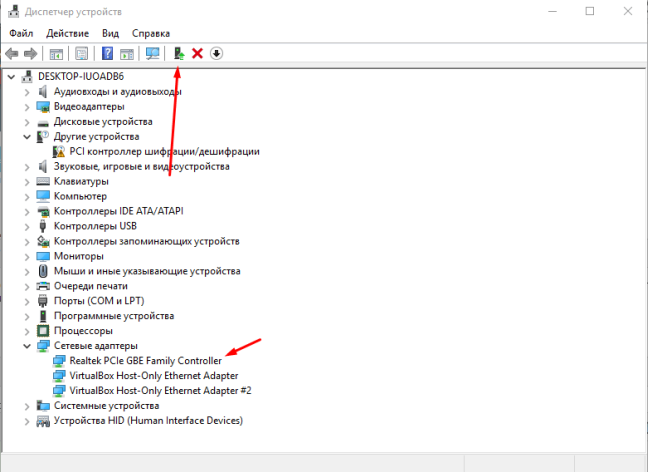Click the Порты (COM и LPT) port icon
Screen dimensions: 648x472
(x=43, y=301)
